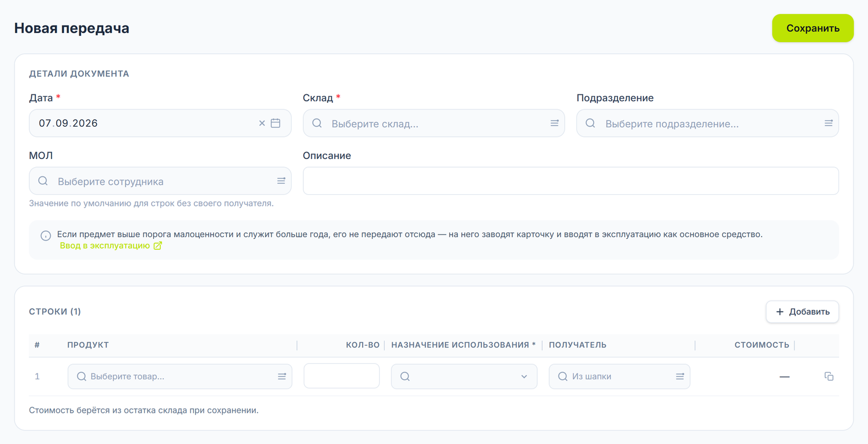Click the search icon in МОЛ field

[x=43, y=181]
